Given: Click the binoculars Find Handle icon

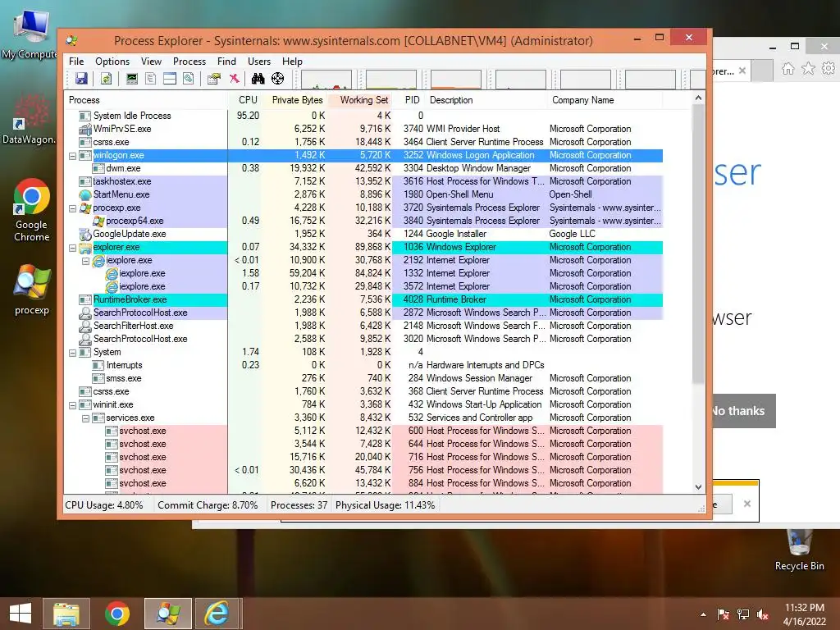Looking at the screenshot, I should [258, 79].
